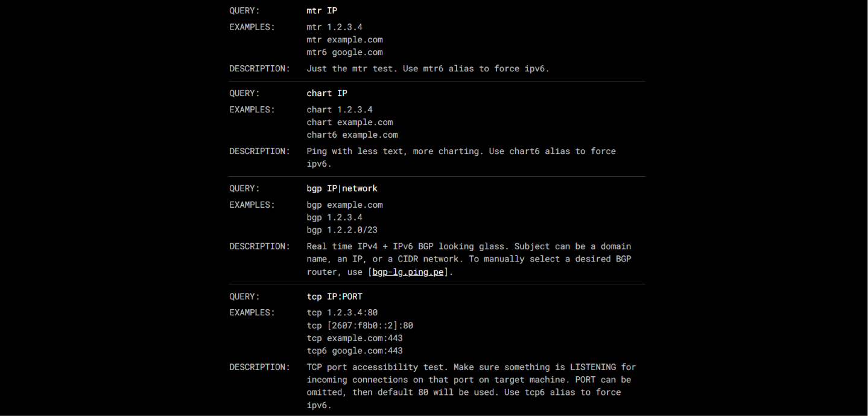
Task: Select example 'tcp example.com:443'
Action: tap(355, 338)
